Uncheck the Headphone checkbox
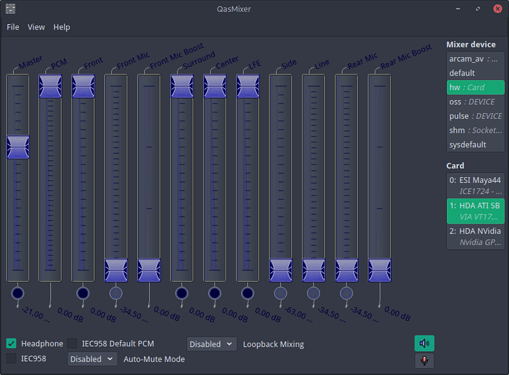The width and height of the screenshot is (509, 375). 11,343
